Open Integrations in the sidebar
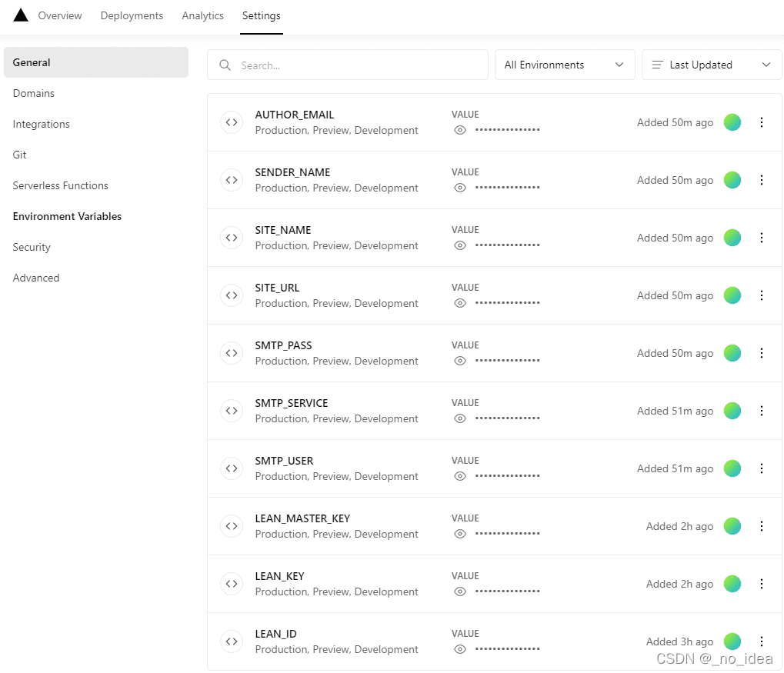The image size is (784, 673). [41, 124]
